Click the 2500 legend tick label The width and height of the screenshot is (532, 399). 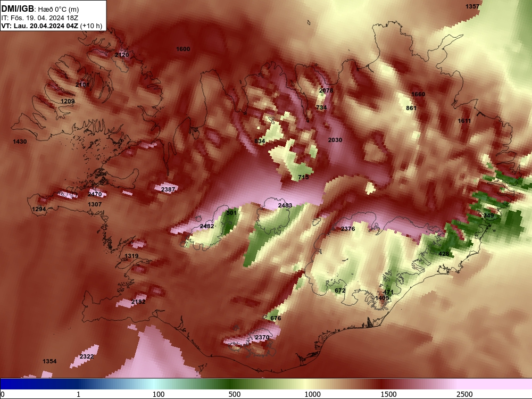pyautogui.click(x=464, y=394)
